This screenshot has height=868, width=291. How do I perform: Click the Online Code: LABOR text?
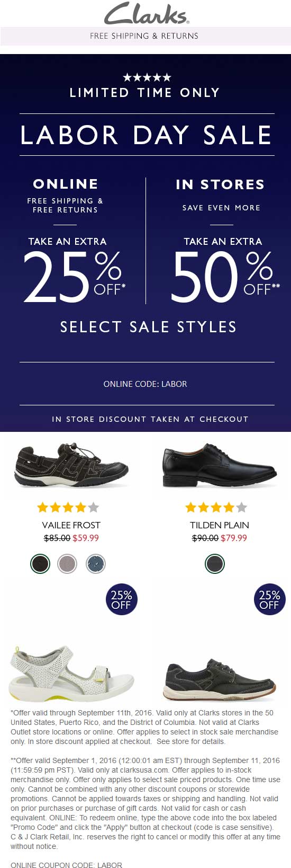coord(145,384)
